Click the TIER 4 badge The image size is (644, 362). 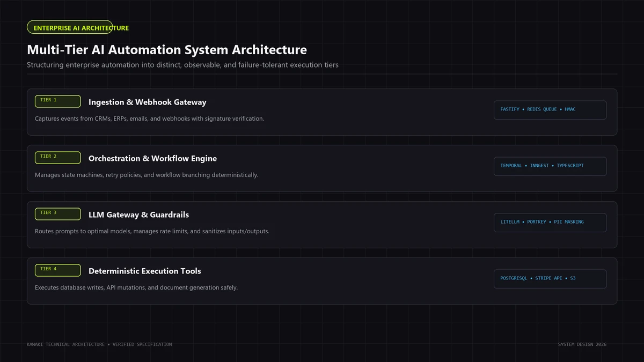(58, 270)
